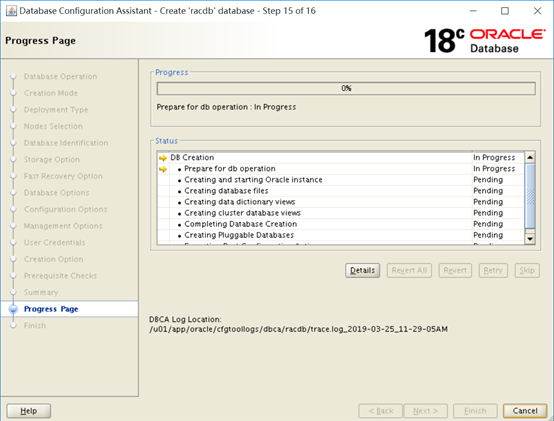Click the status list scroll up arrow
The width and height of the screenshot is (554, 421).
(x=530, y=157)
